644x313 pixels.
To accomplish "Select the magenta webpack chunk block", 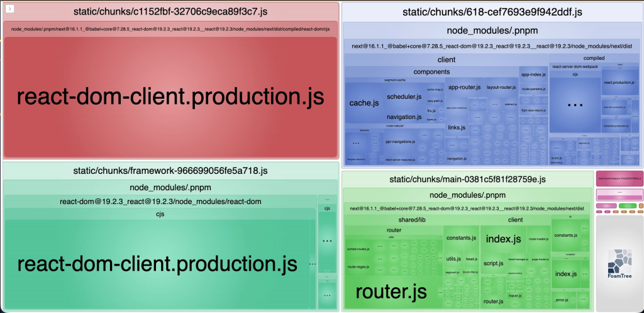I will [x=619, y=178].
